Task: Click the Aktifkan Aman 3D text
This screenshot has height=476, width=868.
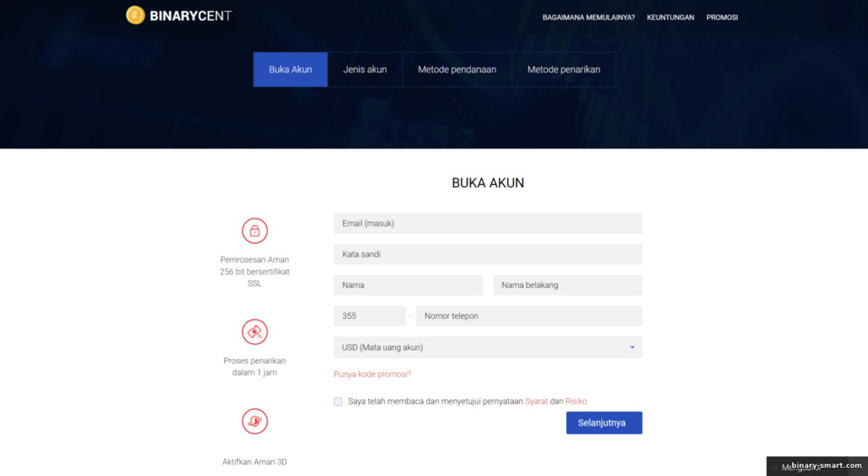Action: tap(255, 462)
